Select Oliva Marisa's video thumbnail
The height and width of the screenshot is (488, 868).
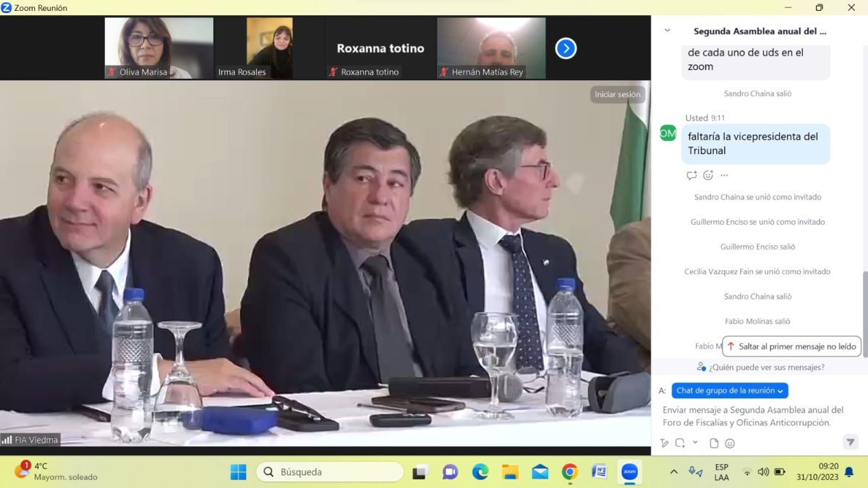click(x=159, y=48)
